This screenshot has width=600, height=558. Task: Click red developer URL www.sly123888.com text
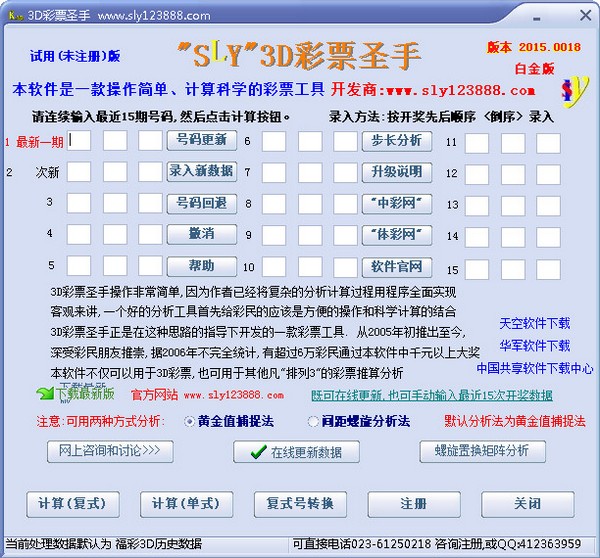461,91
